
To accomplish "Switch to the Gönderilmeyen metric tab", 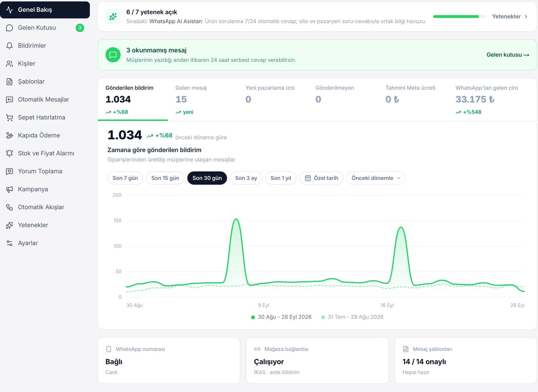I will (343, 100).
